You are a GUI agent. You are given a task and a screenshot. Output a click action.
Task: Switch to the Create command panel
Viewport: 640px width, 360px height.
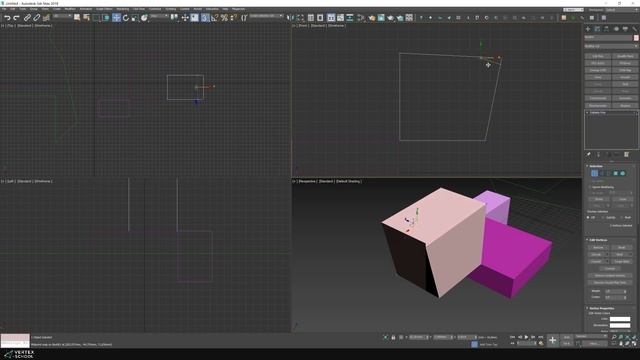588,29
